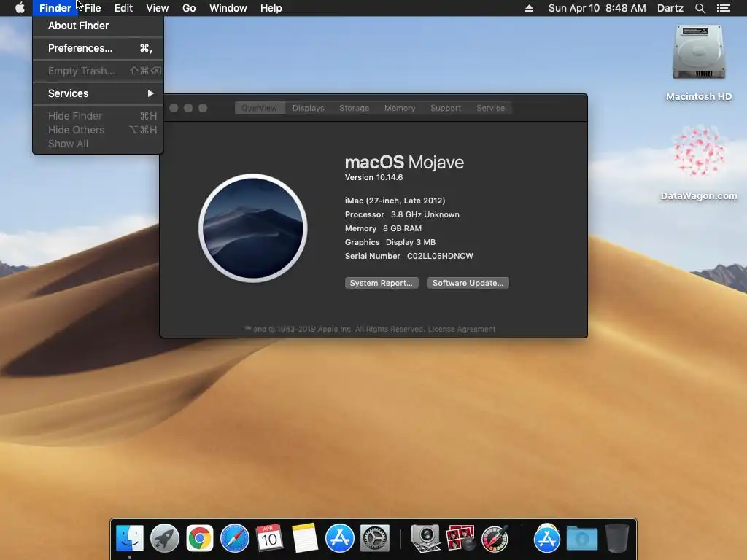This screenshot has width=747, height=560.
Task: Click the Display 3 MB graphics value
Action: (411, 242)
